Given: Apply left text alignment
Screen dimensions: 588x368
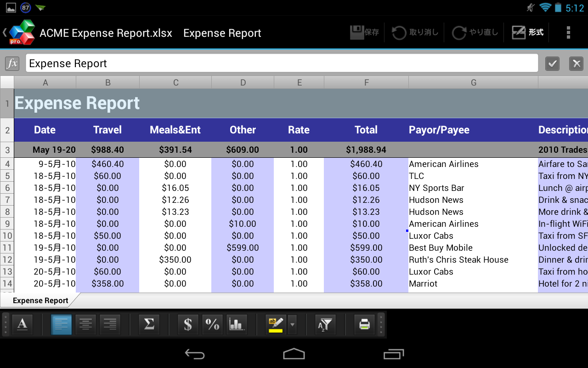Looking at the screenshot, I should click(61, 324).
